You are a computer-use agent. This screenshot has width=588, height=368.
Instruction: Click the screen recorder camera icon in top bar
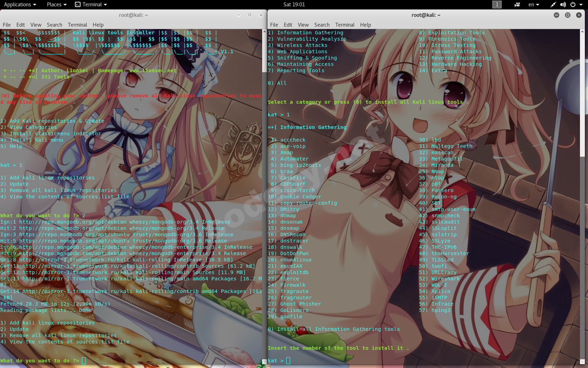[x=517, y=5]
